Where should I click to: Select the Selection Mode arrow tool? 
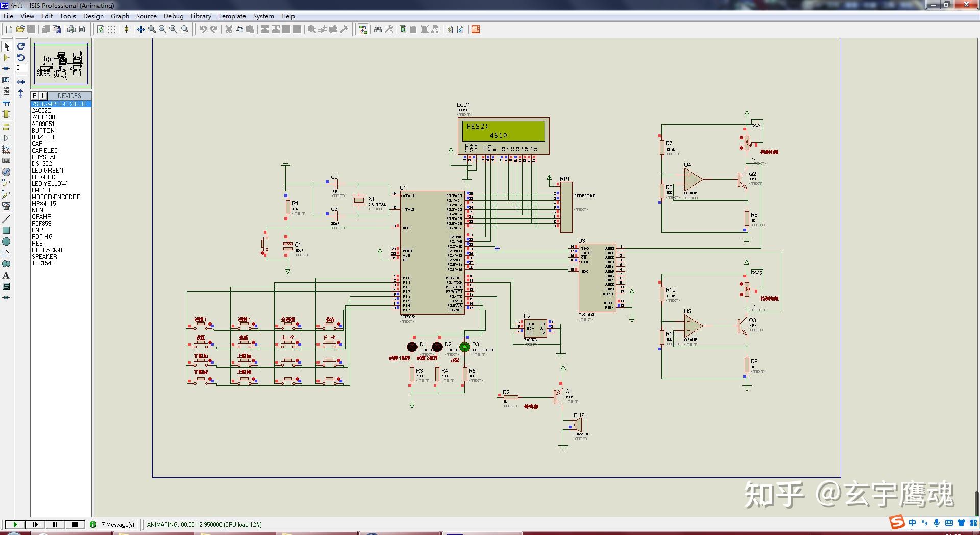[6, 46]
